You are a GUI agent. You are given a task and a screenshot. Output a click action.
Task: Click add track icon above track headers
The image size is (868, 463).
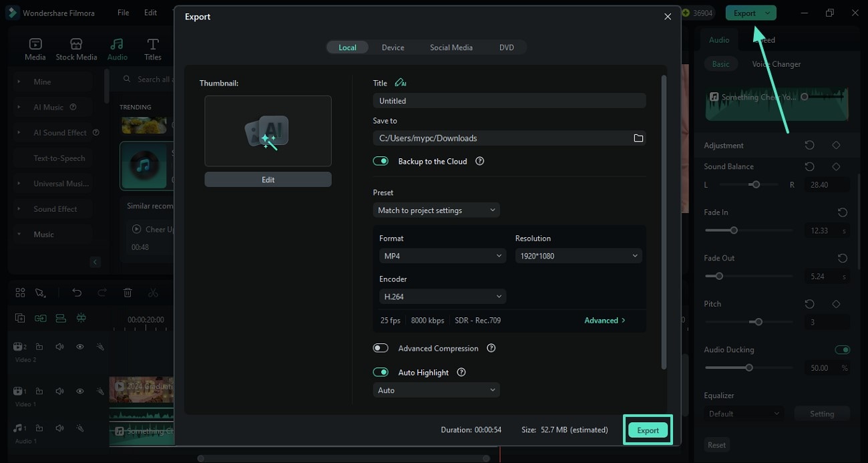point(20,318)
